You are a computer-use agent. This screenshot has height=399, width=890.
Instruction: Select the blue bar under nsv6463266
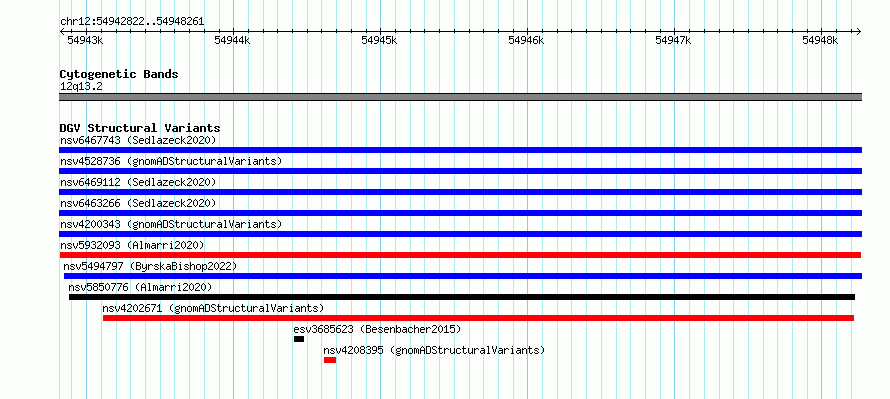(460, 213)
